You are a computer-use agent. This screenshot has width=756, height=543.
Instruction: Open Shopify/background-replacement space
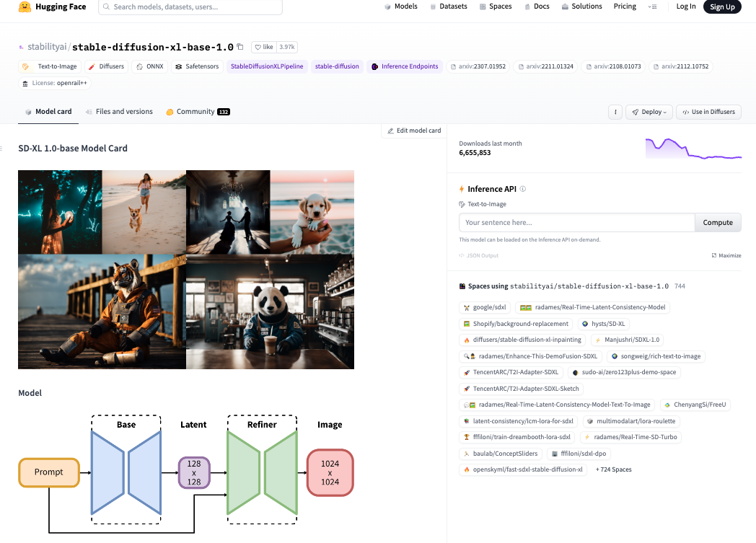pyautogui.click(x=515, y=324)
